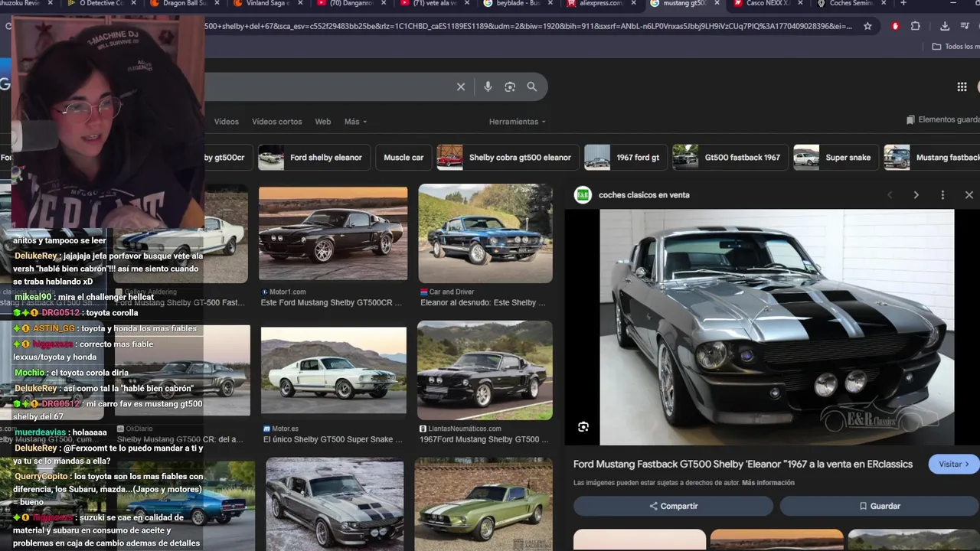The width and height of the screenshot is (980, 551).
Task: Start voice search with the microphone icon
Action: point(488,87)
